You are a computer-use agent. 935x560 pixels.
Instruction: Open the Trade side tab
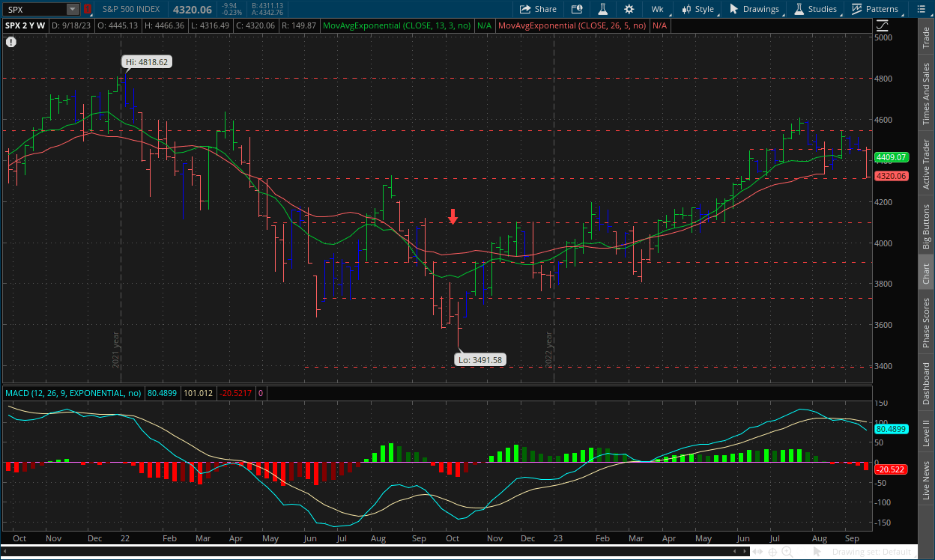[926, 37]
